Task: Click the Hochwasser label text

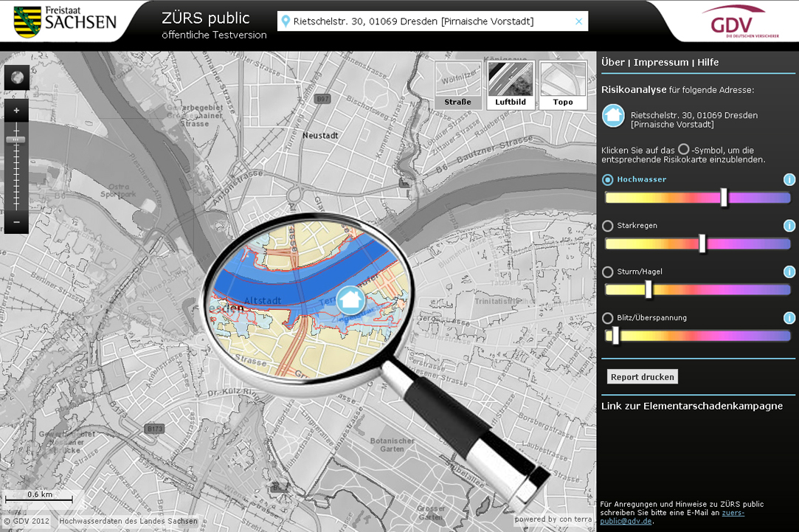Action: [642, 179]
